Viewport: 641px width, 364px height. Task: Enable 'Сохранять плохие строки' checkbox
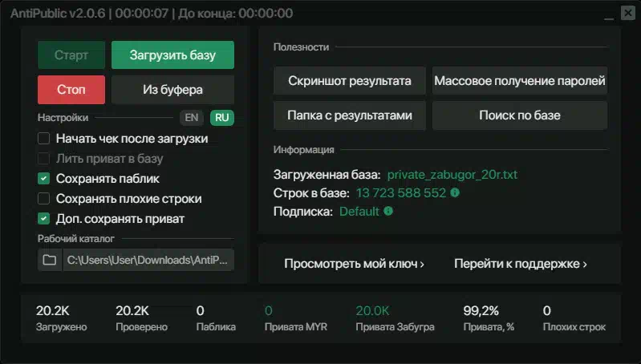(x=44, y=199)
